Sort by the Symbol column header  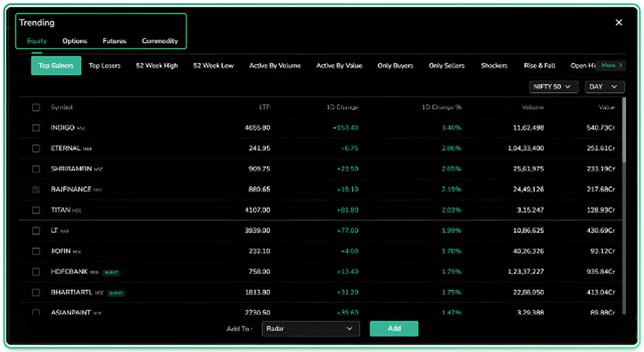click(x=62, y=107)
